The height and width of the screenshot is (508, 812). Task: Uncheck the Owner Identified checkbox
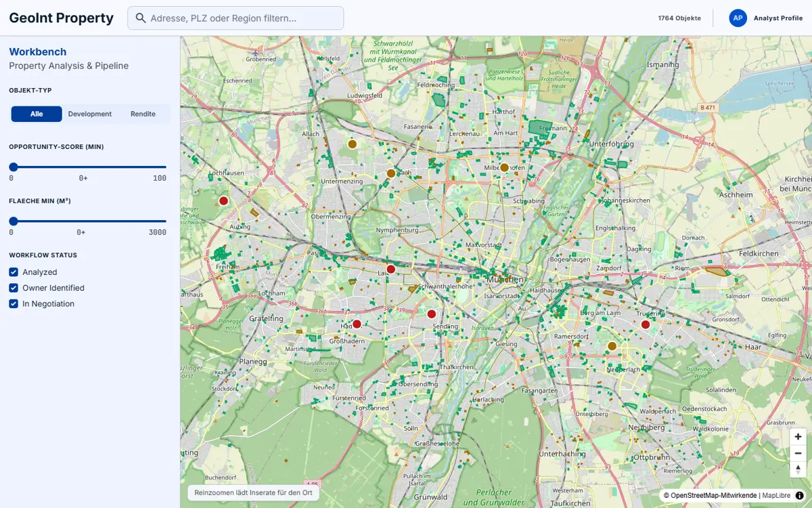(x=14, y=288)
